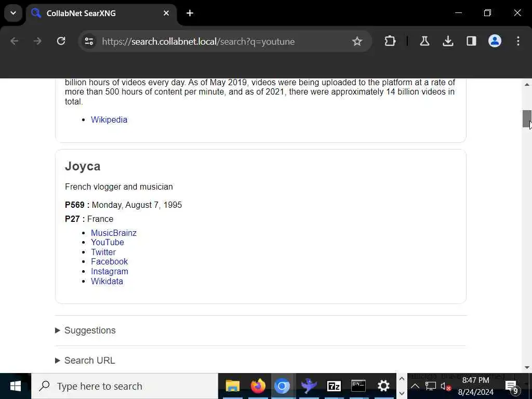Bookmark this page with the star icon
The height and width of the screenshot is (399, 532).
(x=357, y=42)
